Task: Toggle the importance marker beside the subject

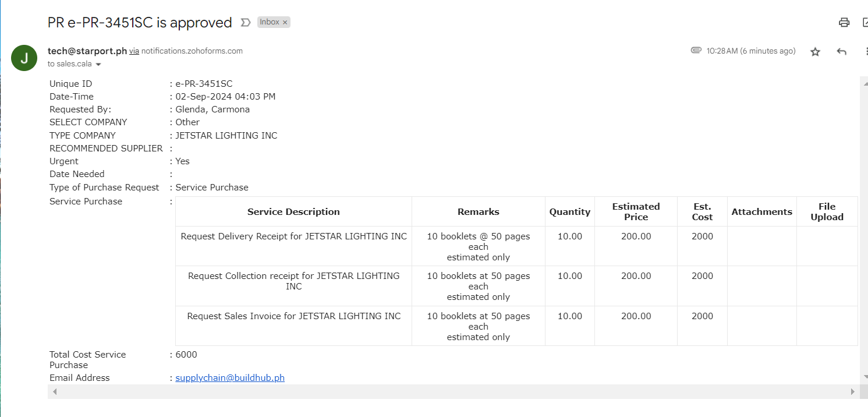Action: (246, 23)
